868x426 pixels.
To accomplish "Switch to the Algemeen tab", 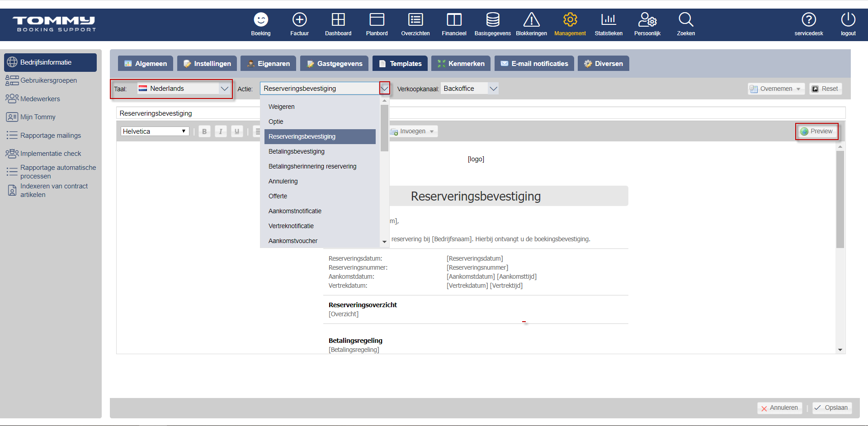I will click(x=146, y=64).
